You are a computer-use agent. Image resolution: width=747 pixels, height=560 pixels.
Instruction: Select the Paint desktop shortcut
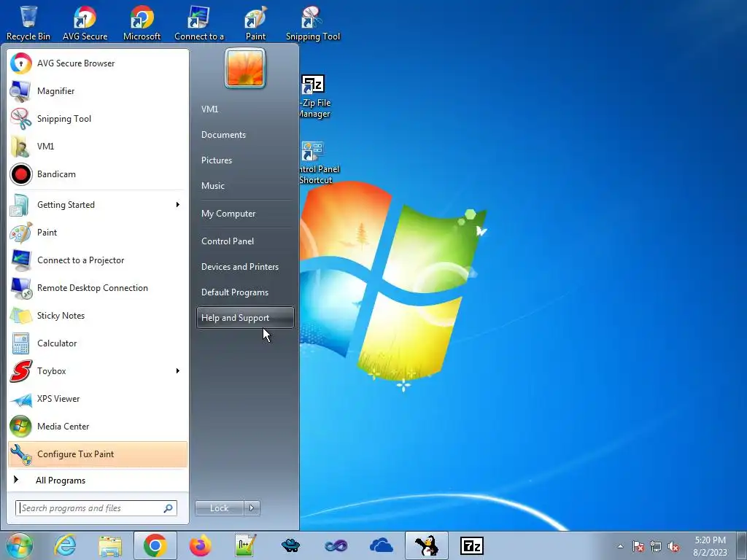[255, 23]
